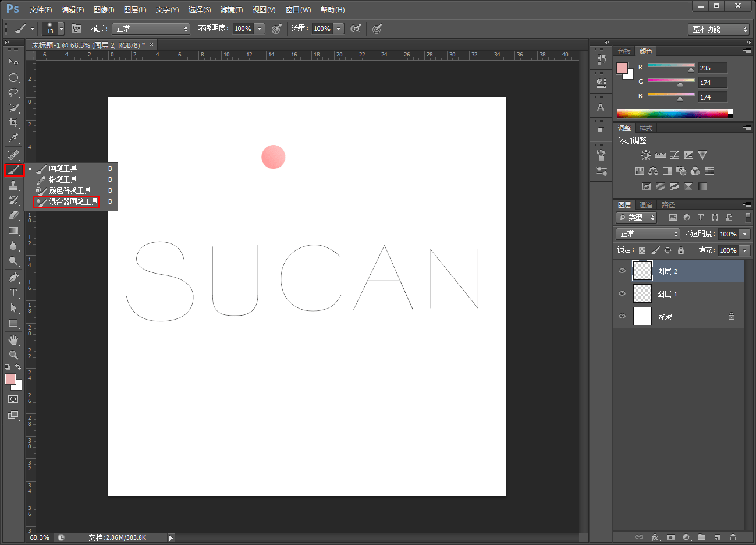The height and width of the screenshot is (545, 756).
Task: Hide layer 图层 1 with eye icon
Action: 622,294
